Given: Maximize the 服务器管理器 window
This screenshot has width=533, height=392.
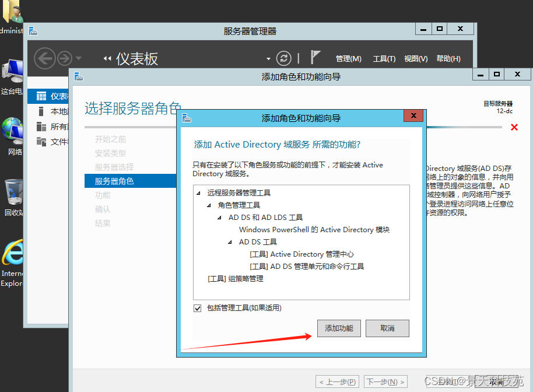Looking at the screenshot, I should tap(440, 29).
